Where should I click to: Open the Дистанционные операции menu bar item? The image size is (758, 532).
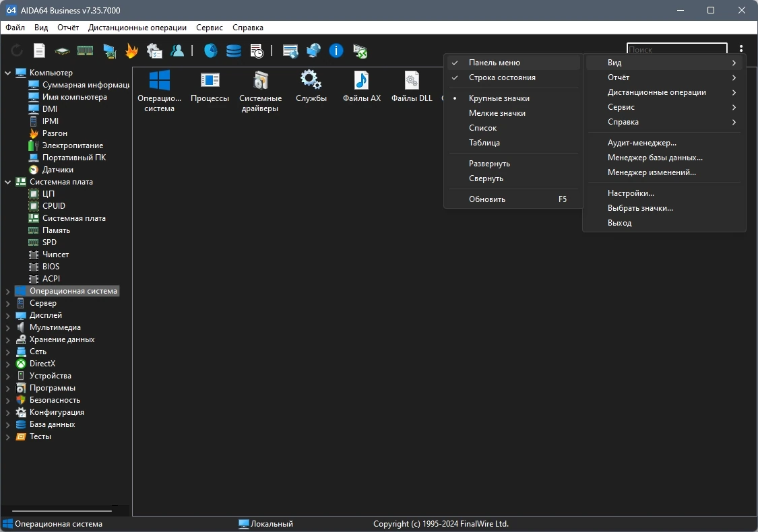pos(137,28)
